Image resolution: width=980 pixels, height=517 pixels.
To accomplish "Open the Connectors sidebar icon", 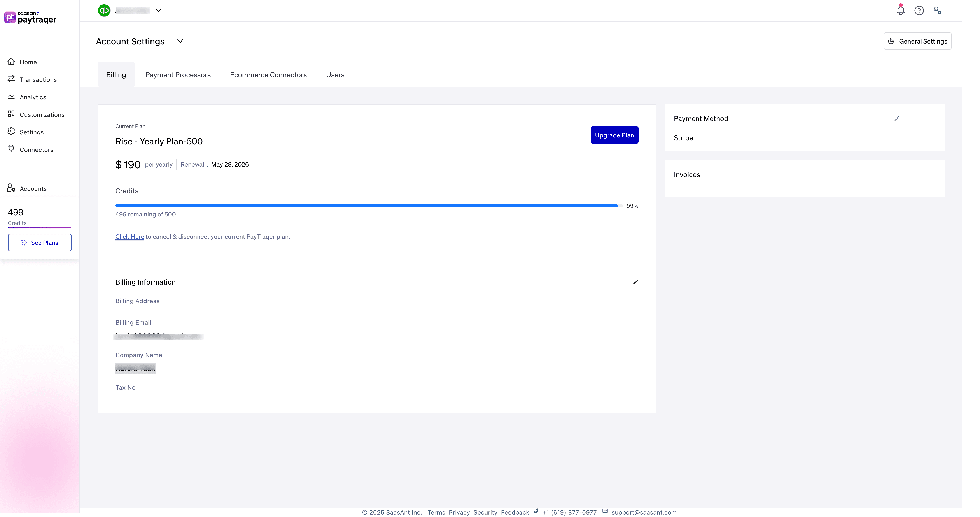I will tap(12, 149).
